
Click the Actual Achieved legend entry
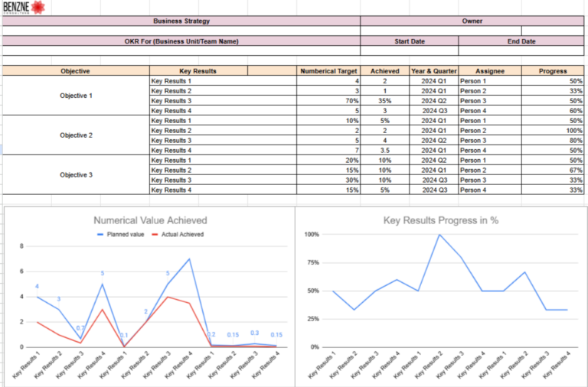coord(178,234)
